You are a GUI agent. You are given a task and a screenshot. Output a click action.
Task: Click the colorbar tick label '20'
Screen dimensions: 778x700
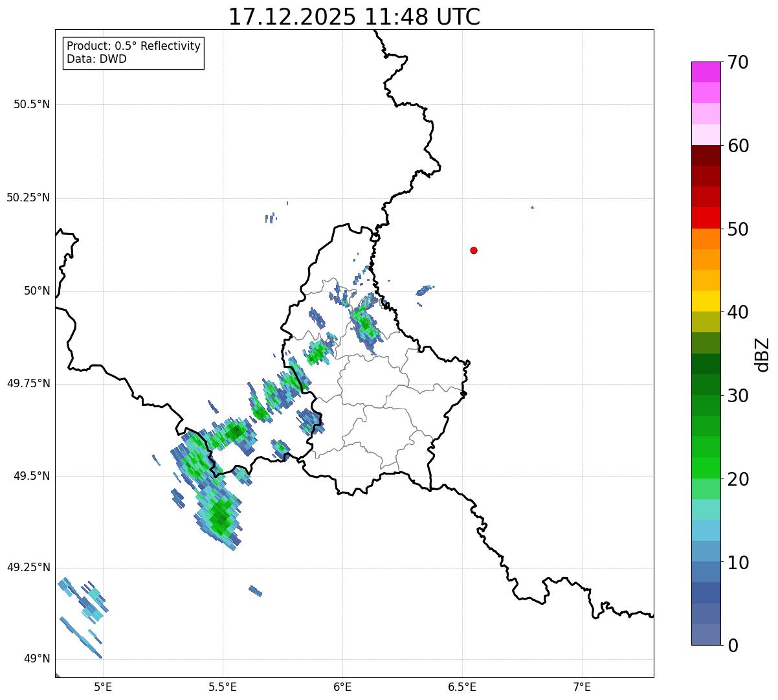738,479
